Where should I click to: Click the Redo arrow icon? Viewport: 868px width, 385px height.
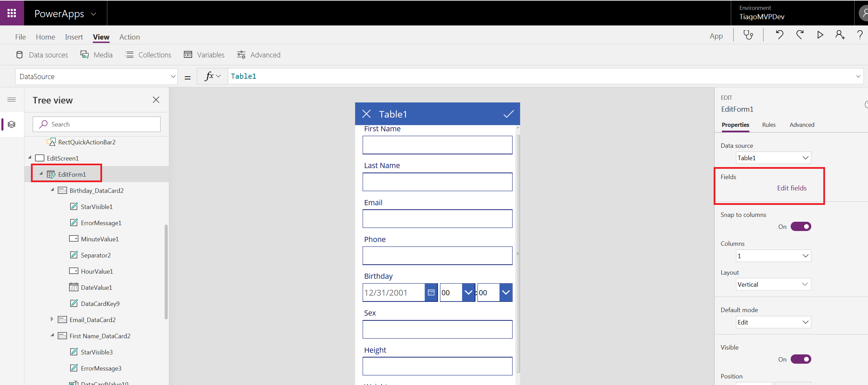point(800,35)
